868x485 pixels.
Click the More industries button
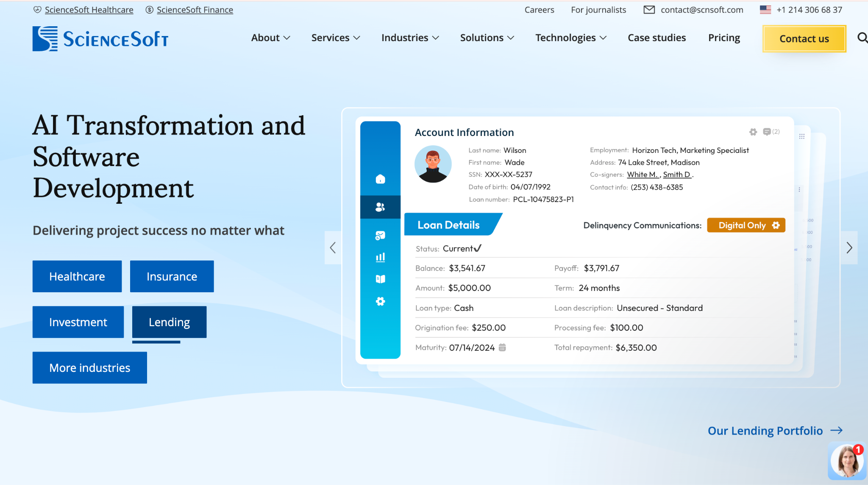pos(90,368)
